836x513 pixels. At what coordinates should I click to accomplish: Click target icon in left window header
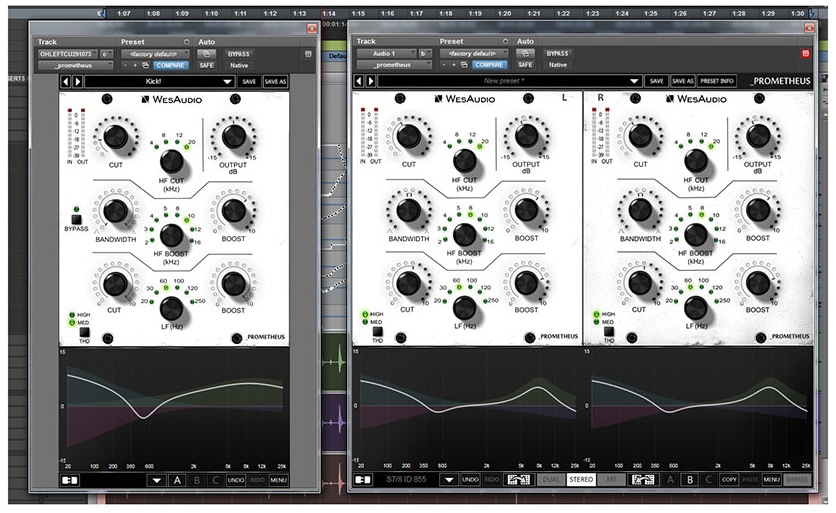click(x=308, y=54)
